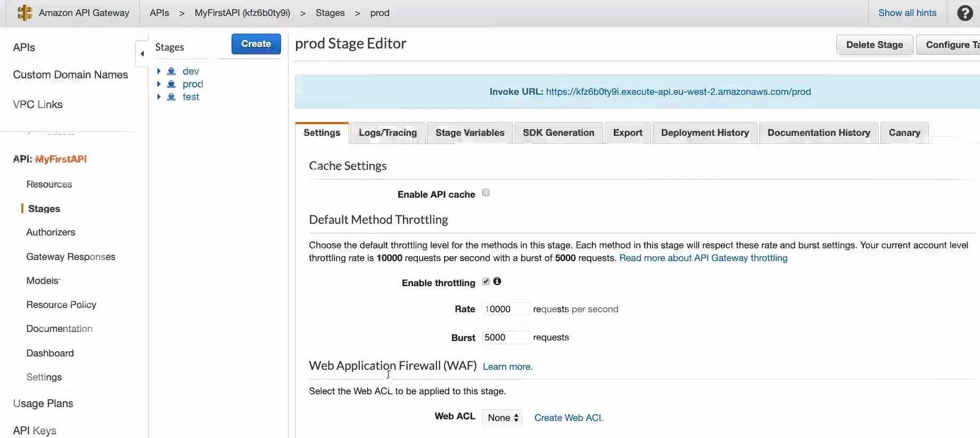Open Resource Policy in the sidebar
Screen dimensions: 980x438
pos(61,304)
